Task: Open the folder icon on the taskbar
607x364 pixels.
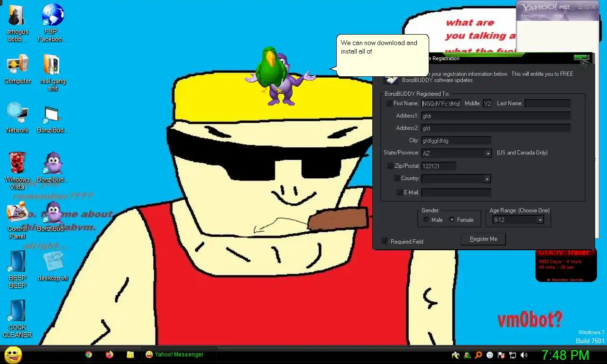Action: tap(130, 355)
